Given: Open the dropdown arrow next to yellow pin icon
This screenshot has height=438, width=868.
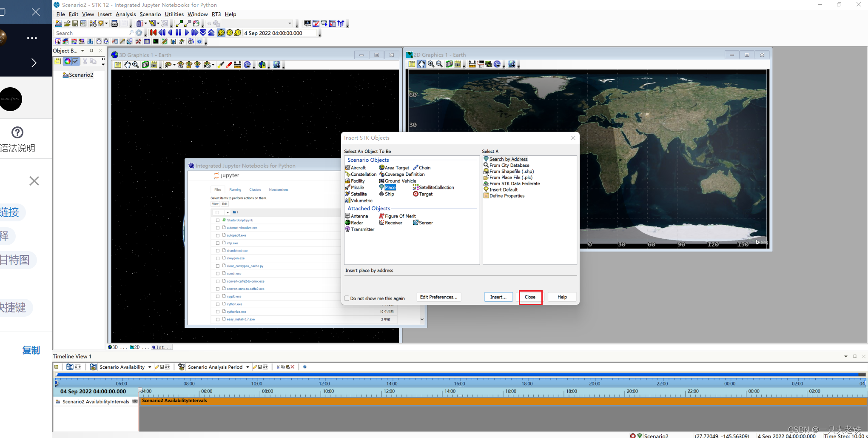Looking at the screenshot, I should coord(106,23).
